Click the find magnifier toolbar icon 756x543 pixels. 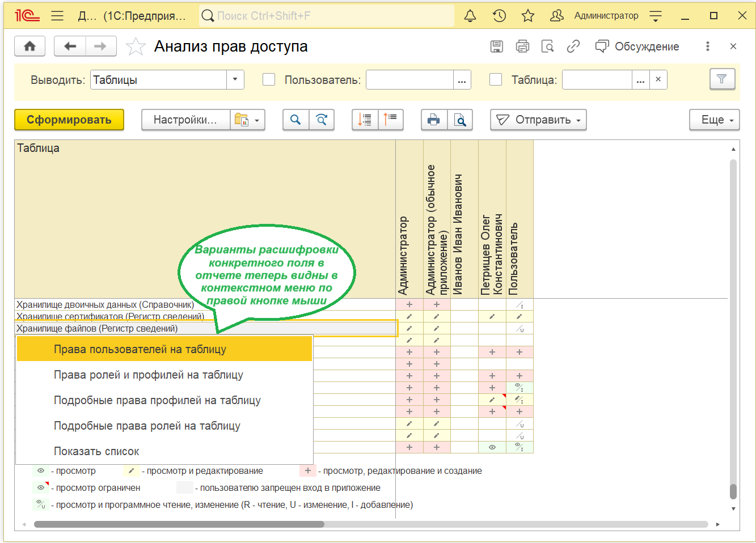(295, 120)
